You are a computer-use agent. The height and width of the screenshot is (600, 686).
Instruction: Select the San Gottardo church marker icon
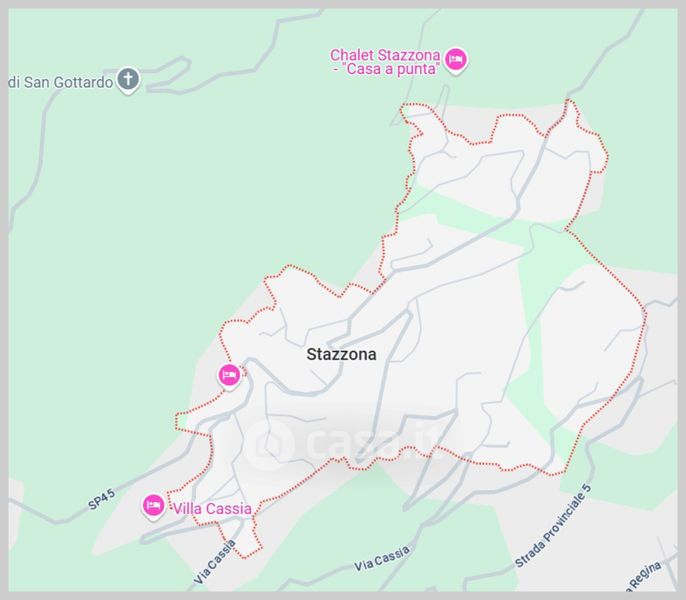point(128,80)
